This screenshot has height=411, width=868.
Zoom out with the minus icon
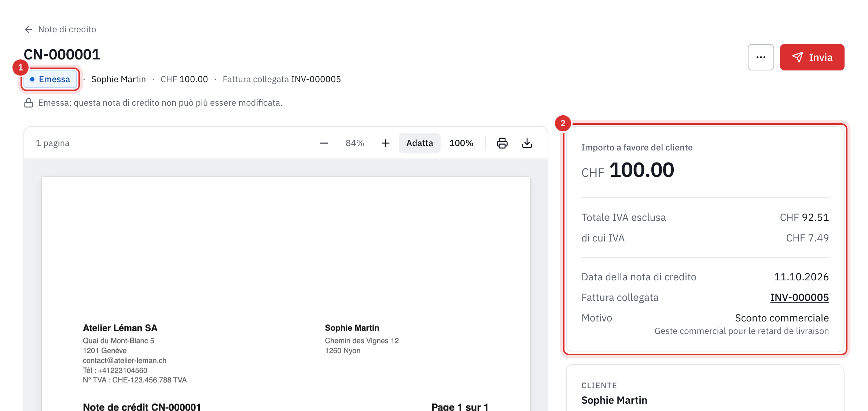click(x=324, y=143)
